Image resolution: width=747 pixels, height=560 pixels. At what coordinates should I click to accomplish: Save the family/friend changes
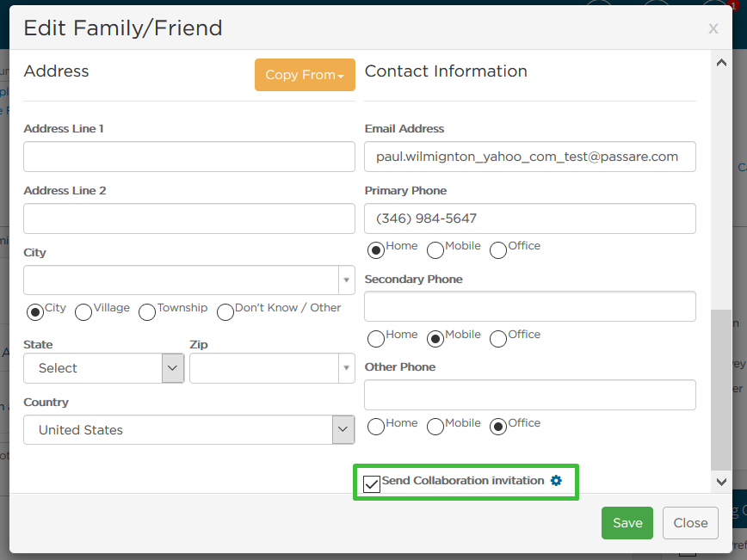(x=627, y=522)
